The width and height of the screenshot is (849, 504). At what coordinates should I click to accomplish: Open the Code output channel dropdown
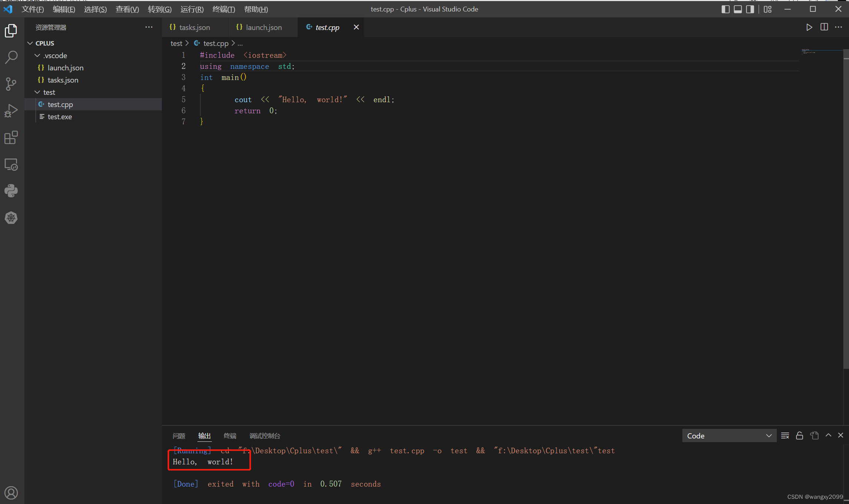point(729,435)
